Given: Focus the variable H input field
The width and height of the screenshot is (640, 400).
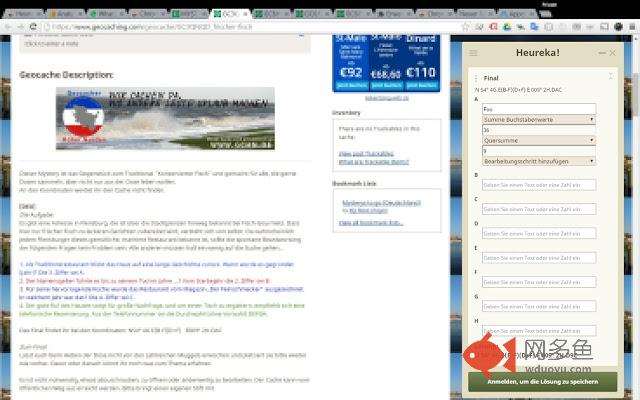Looking at the screenshot, I should tap(539, 331).
